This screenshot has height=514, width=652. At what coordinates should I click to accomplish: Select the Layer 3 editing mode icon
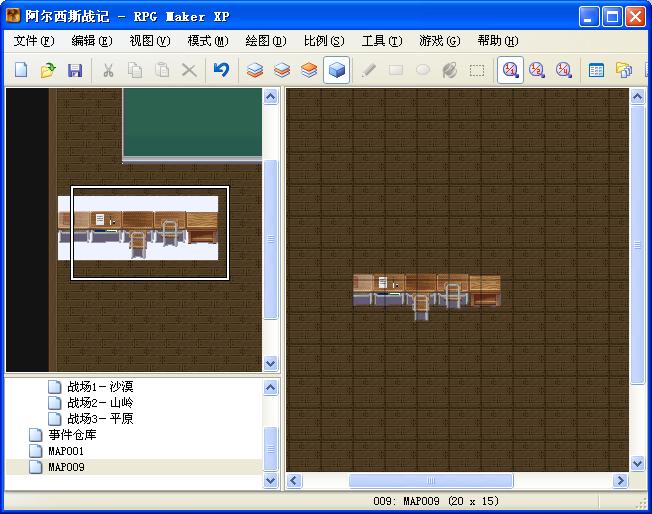[x=309, y=70]
